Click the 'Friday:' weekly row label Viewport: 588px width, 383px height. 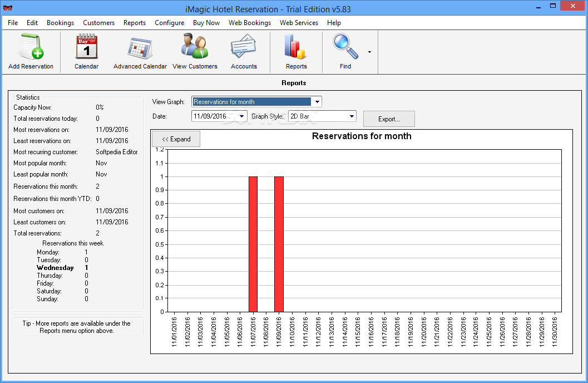click(x=45, y=283)
